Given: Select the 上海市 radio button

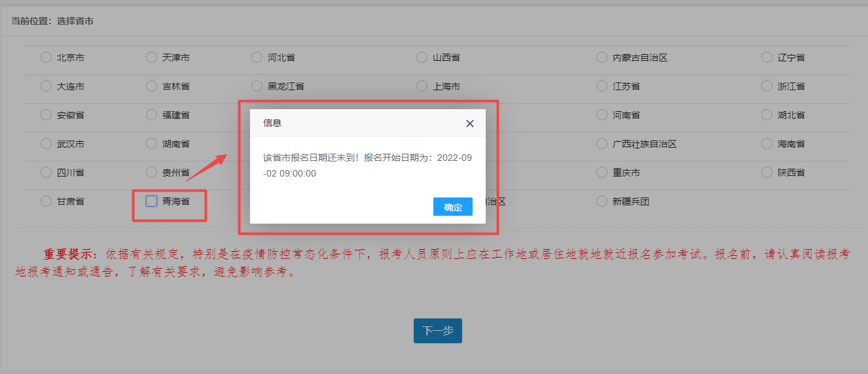Looking at the screenshot, I should coord(422,86).
